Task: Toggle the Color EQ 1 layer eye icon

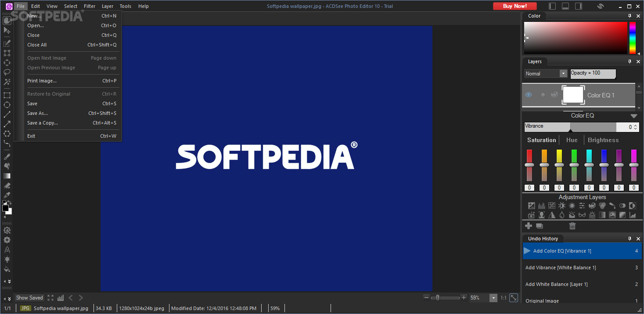Action: (529, 95)
